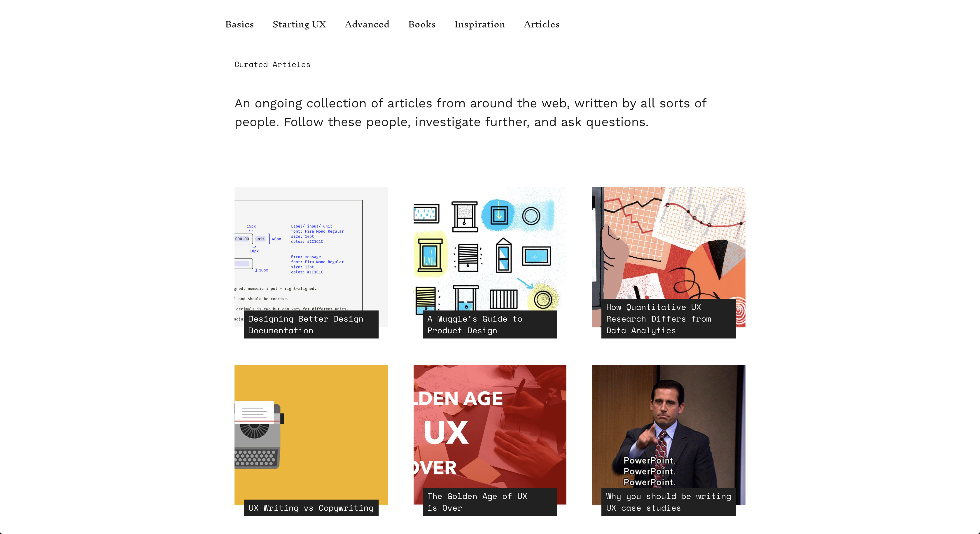Open the Inspiration page

(x=479, y=24)
